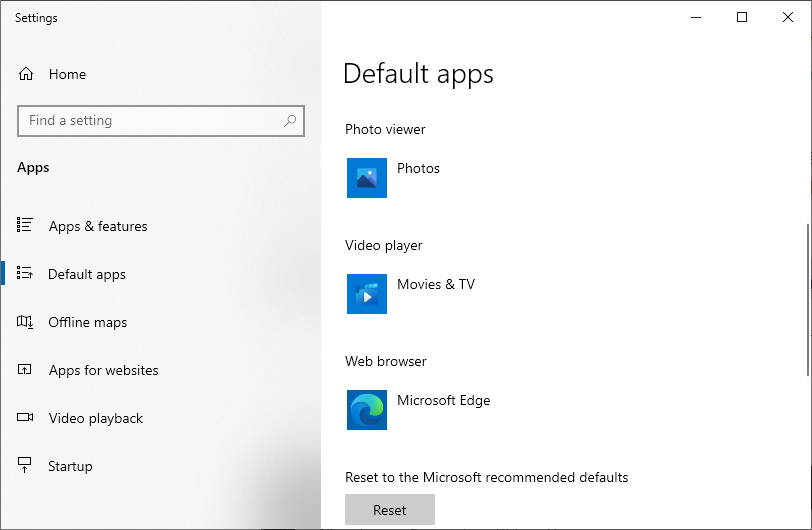The image size is (812, 530).
Task: Click the Video playback icon
Action: (26, 418)
